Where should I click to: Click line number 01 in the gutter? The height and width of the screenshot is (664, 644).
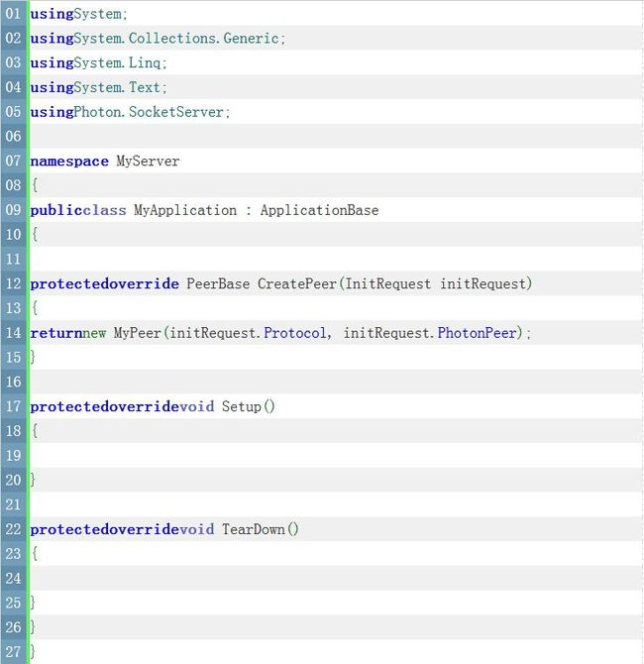pyautogui.click(x=13, y=14)
